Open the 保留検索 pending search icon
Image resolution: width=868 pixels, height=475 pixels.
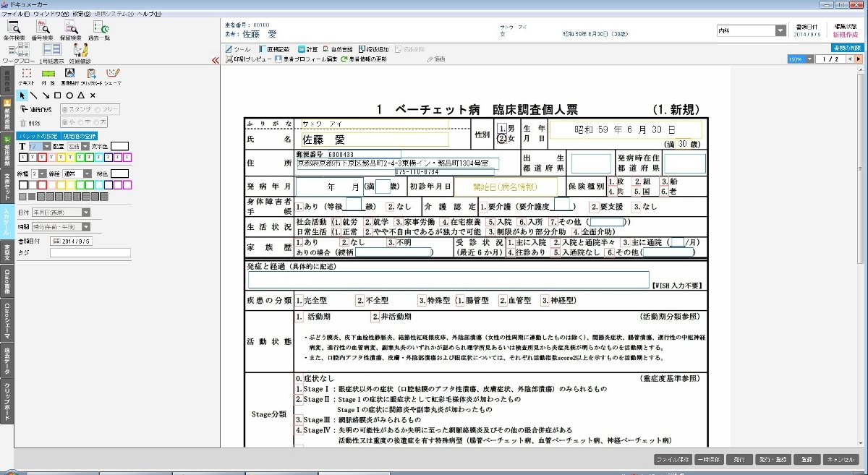click(71, 29)
